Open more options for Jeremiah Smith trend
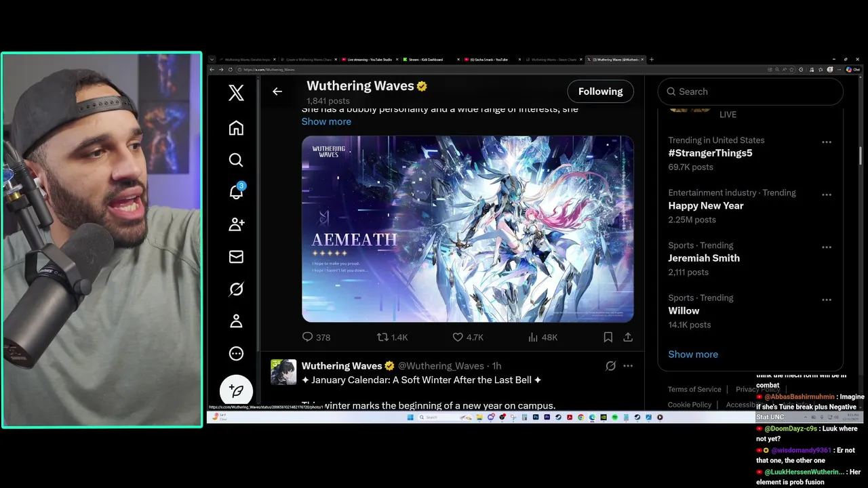The width and height of the screenshot is (868, 488). [827, 247]
